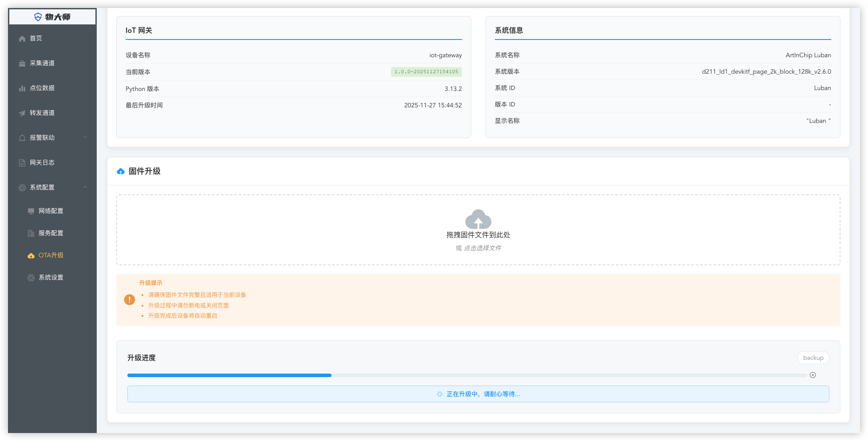Collapse the 系统配置 submenu chevron

pos(85,187)
